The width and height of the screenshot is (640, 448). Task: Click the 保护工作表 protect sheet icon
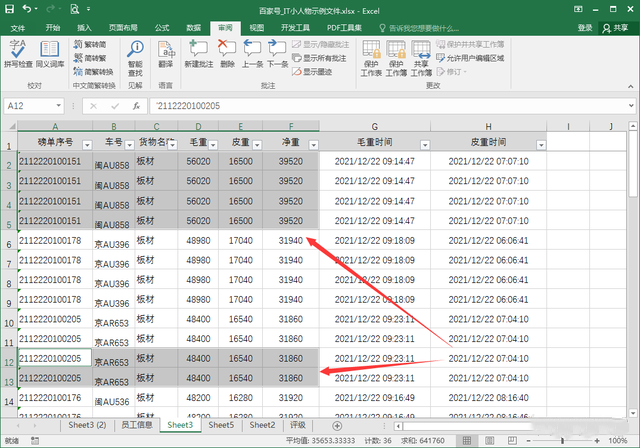tap(371, 56)
